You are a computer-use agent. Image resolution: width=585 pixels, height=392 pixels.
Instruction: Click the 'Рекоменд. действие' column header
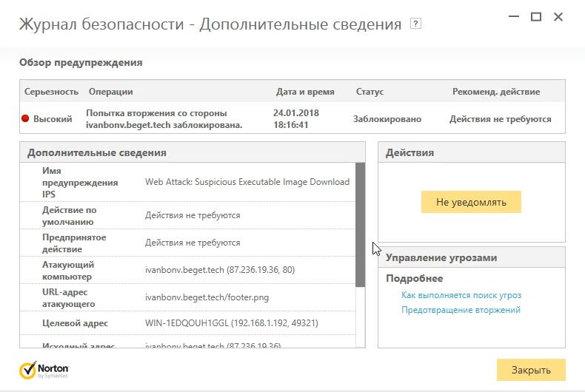tap(495, 92)
